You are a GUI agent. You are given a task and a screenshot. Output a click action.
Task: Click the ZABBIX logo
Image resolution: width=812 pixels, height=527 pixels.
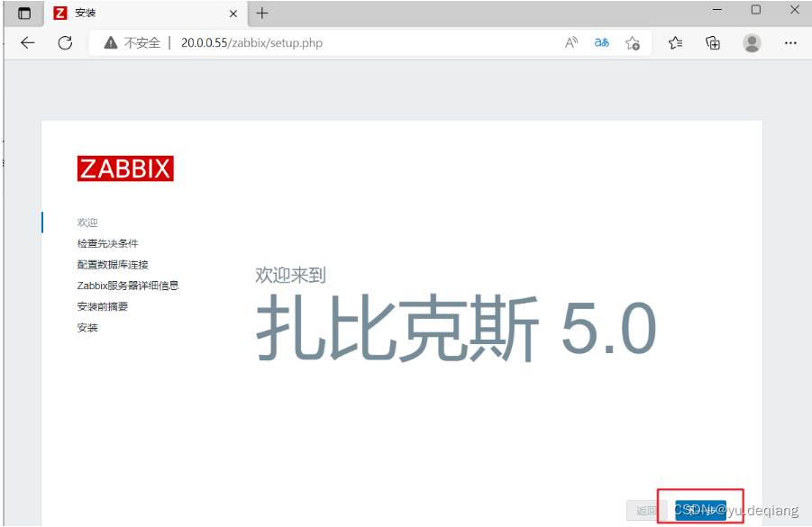click(x=125, y=168)
